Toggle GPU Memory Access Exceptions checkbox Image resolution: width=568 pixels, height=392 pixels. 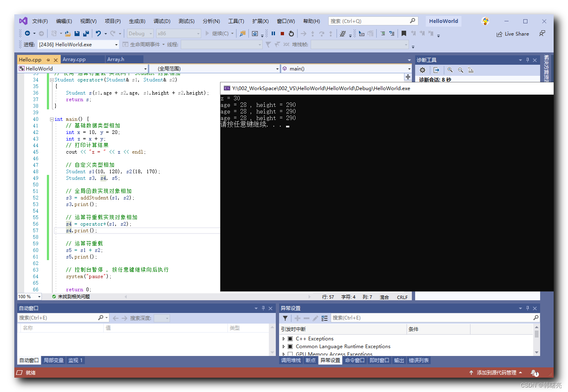290,354
